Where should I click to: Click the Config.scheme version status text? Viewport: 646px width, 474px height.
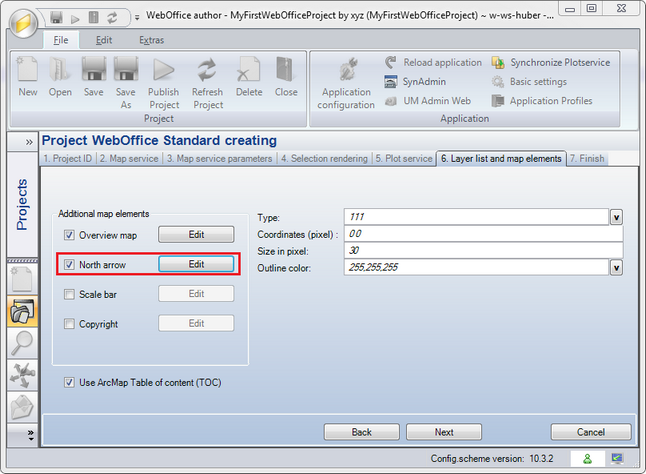[492, 458]
